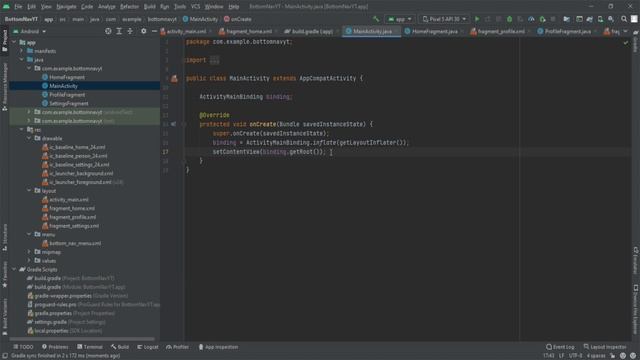Image resolution: width=640 pixels, height=360 pixels.
Task: Open project panel gear settings
Action: (144, 31)
